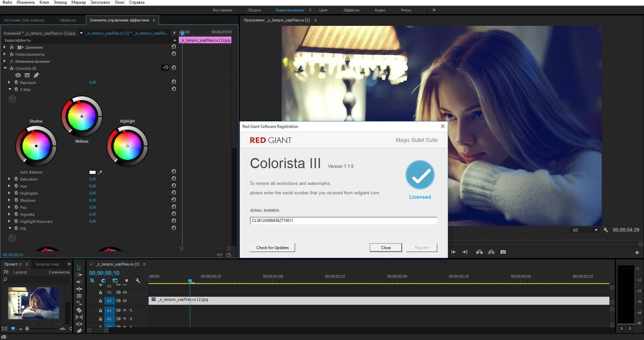644x340 pixels.
Task: Click the Register button
Action: click(422, 248)
